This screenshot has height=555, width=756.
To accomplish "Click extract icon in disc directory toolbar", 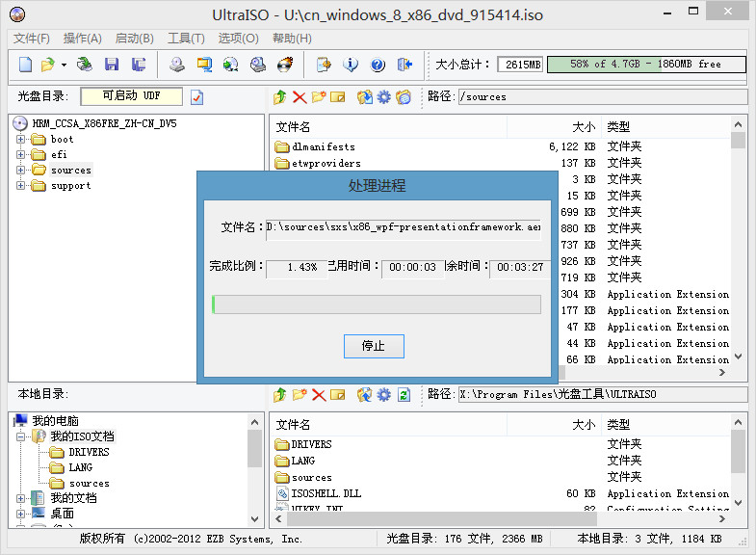I will [x=364, y=97].
